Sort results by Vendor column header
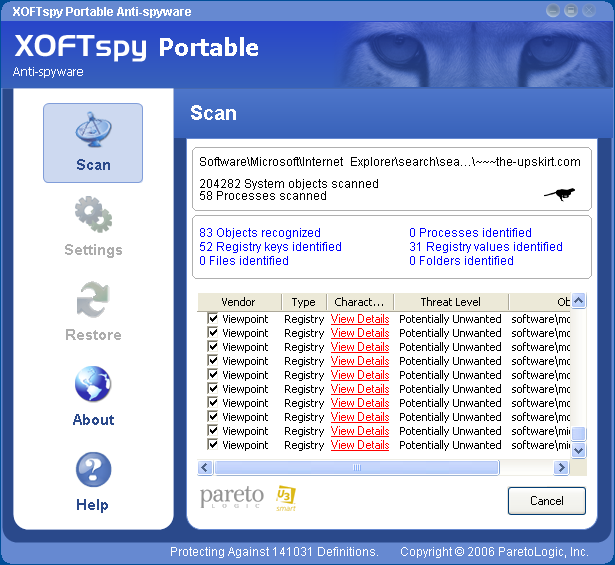Viewport: 615px width, 565px height. click(x=239, y=302)
